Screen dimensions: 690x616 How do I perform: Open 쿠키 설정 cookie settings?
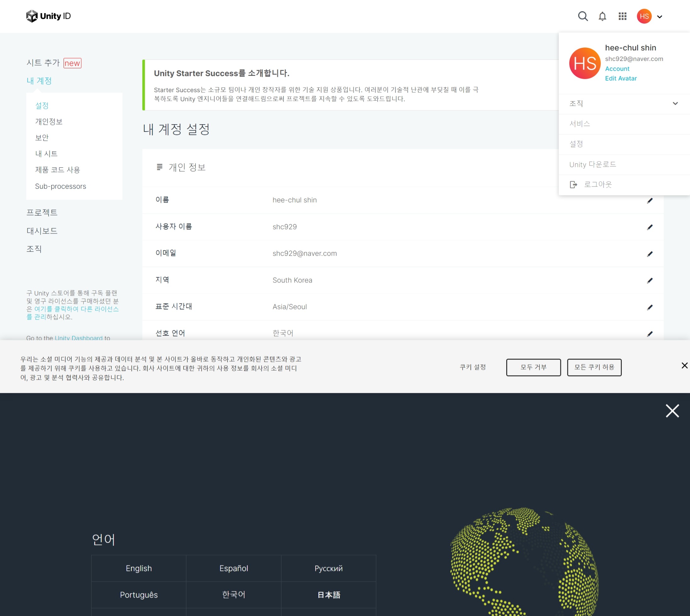point(473,367)
